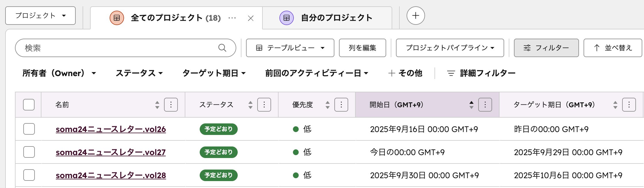Viewport: 644px width, 188px height.
Task: Sort by the ターゲット期日 column arrows
Action: pos(615,105)
